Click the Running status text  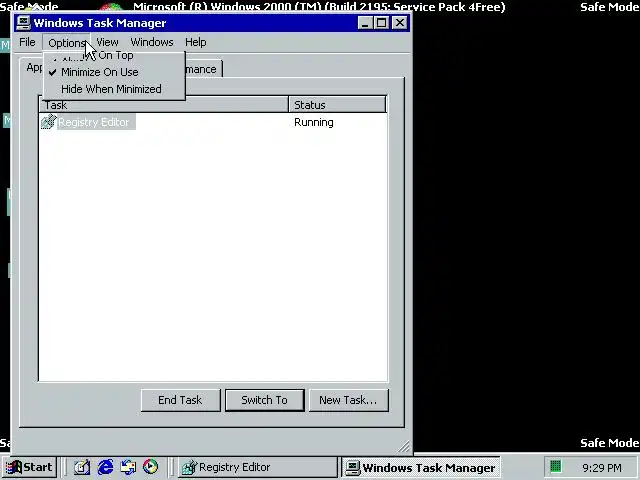(313, 122)
